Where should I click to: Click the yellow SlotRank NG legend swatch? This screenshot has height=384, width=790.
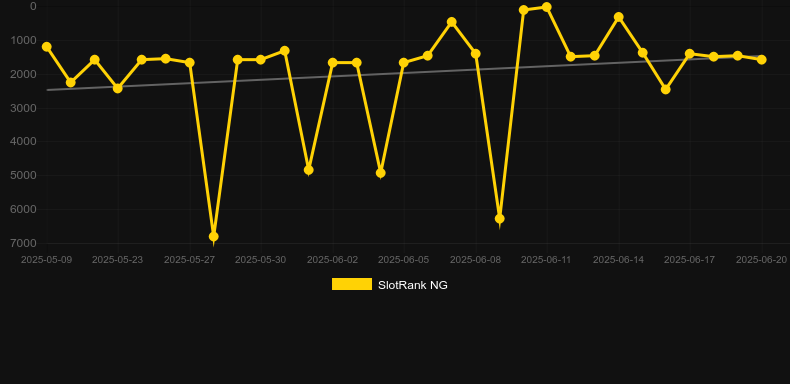[352, 285]
